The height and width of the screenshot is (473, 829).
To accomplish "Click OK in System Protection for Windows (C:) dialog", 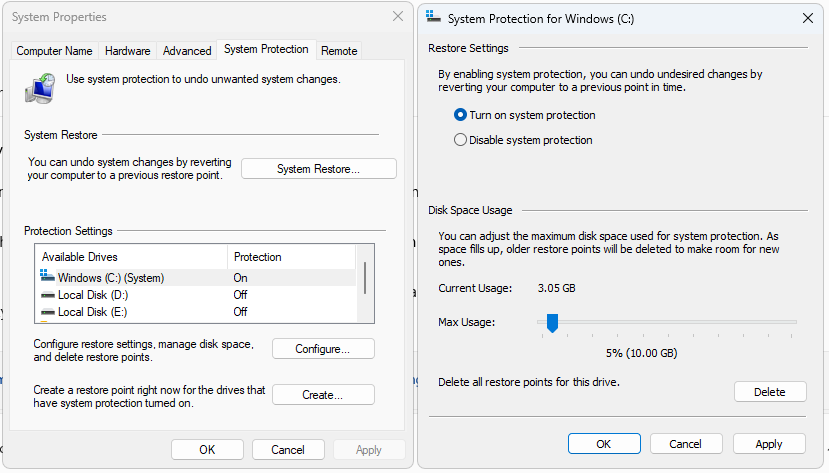I will point(604,444).
